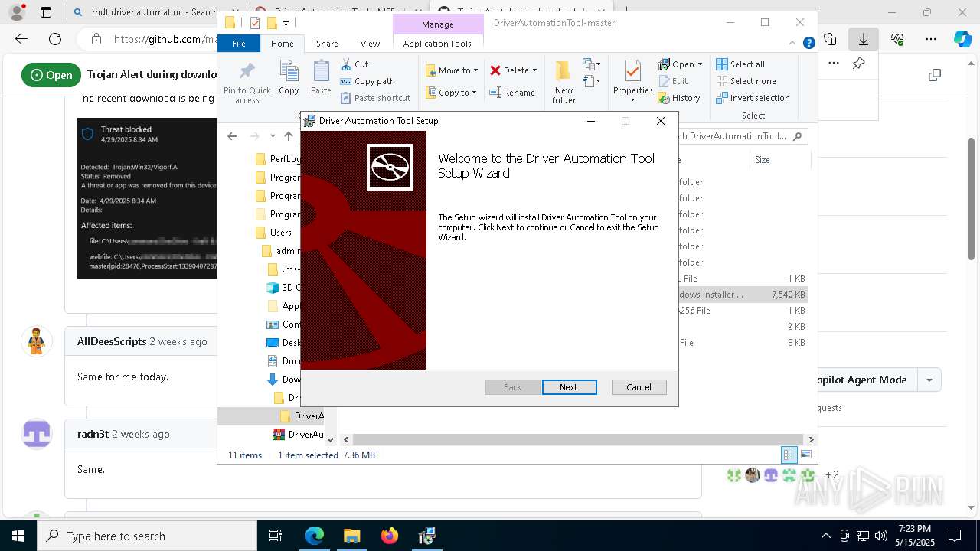This screenshot has height=551, width=980.
Task: Open the notification center icon
Action: click(955, 536)
